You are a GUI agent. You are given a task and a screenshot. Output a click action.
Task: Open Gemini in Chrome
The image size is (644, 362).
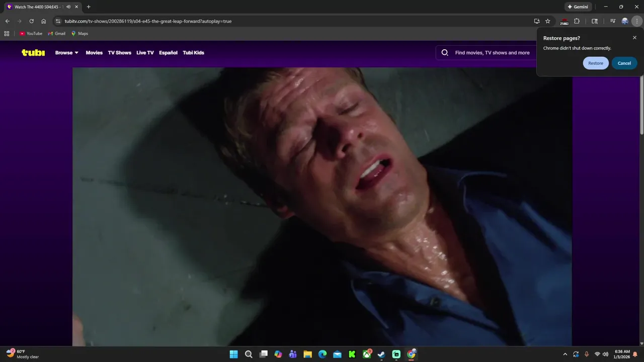tap(578, 7)
